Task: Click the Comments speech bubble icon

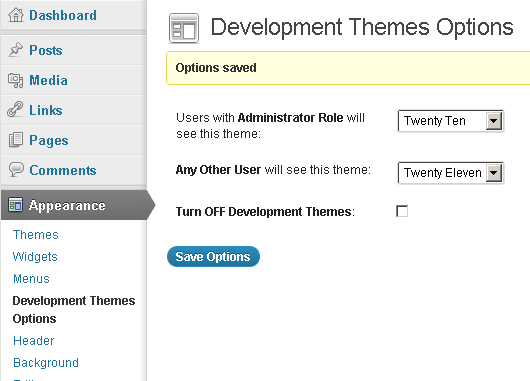Action: pyautogui.click(x=16, y=169)
